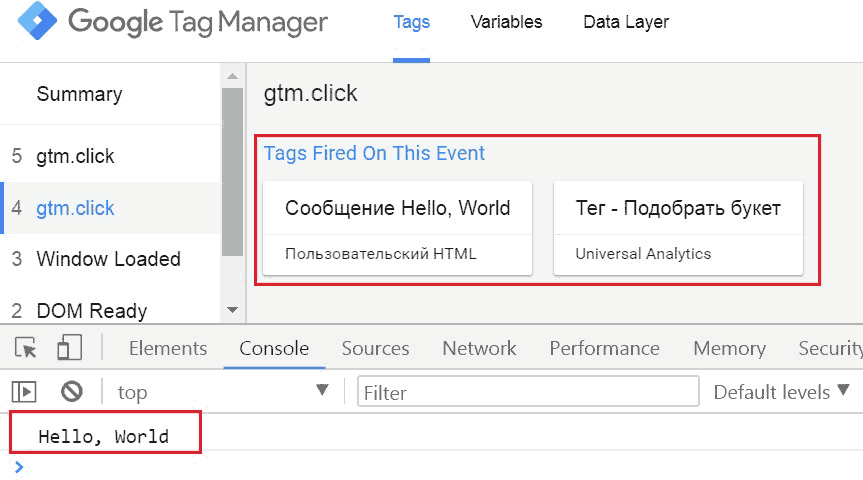Screen dimensions: 863x480
Task: Select event 2 DOM Ready
Action: 110,310
